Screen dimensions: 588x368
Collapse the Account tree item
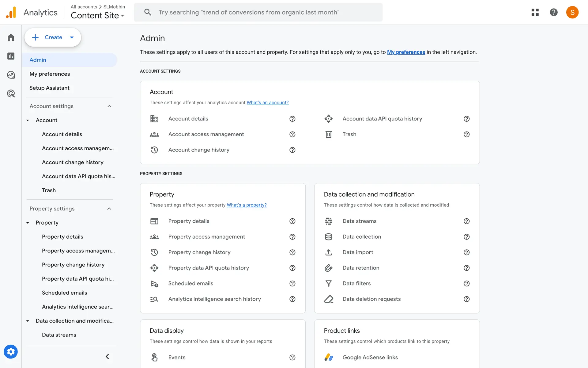(28, 121)
